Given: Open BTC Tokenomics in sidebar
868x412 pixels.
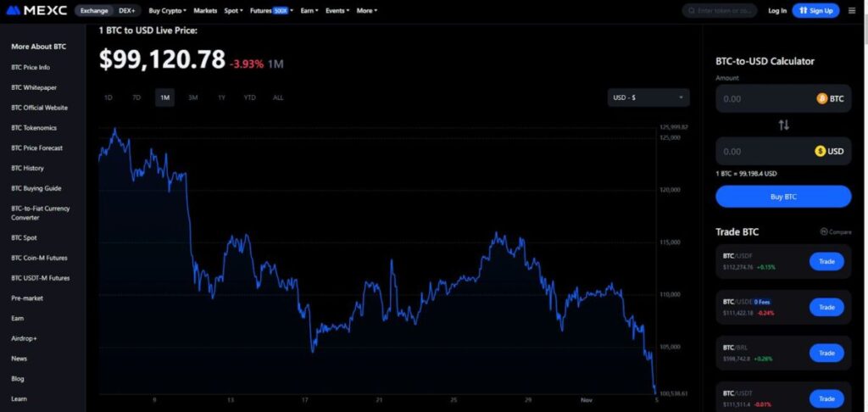Looking at the screenshot, I should click(34, 128).
